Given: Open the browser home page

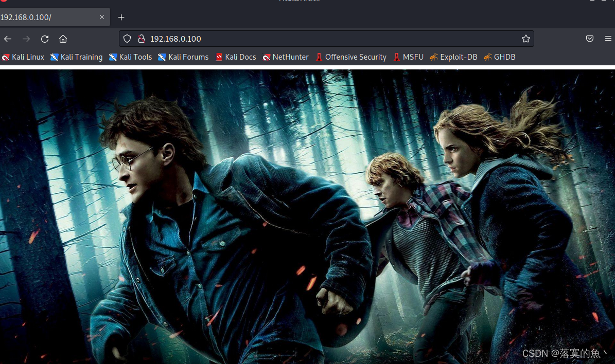Looking at the screenshot, I should [x=63, y=39].
